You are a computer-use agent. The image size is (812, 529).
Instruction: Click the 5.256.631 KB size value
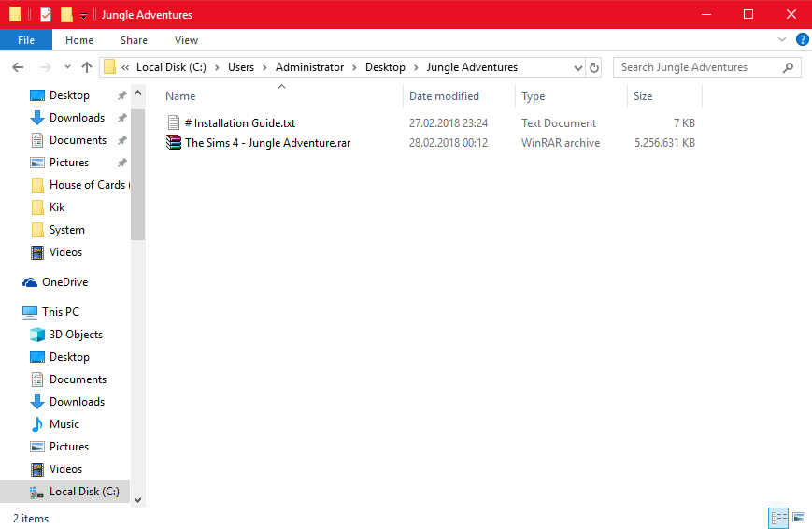665,142
